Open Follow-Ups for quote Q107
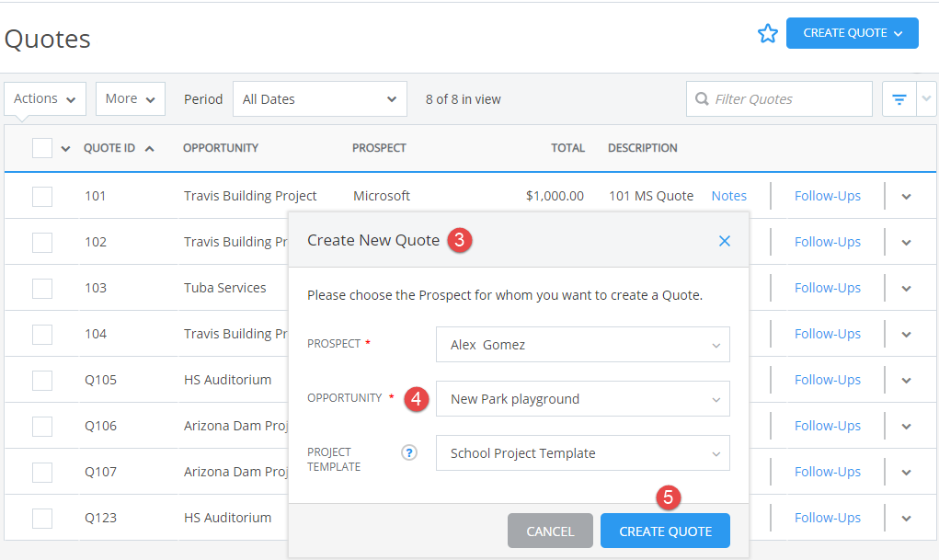 828,472
